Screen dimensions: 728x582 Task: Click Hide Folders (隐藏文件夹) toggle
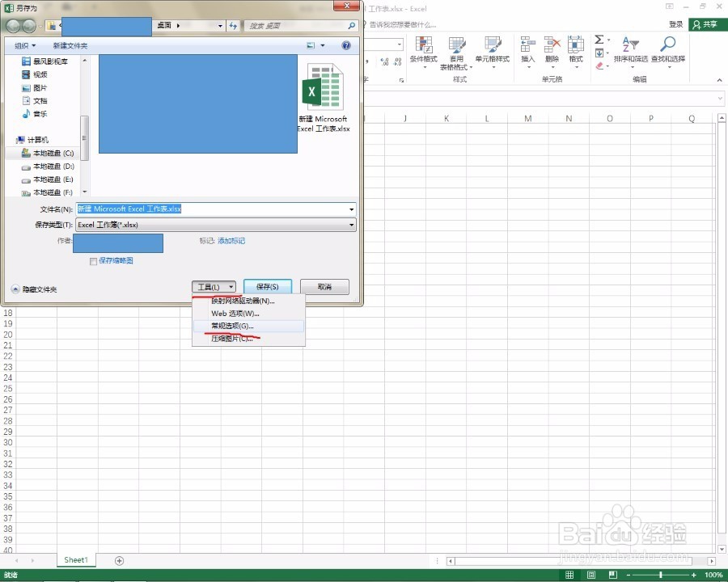(34, 289)
